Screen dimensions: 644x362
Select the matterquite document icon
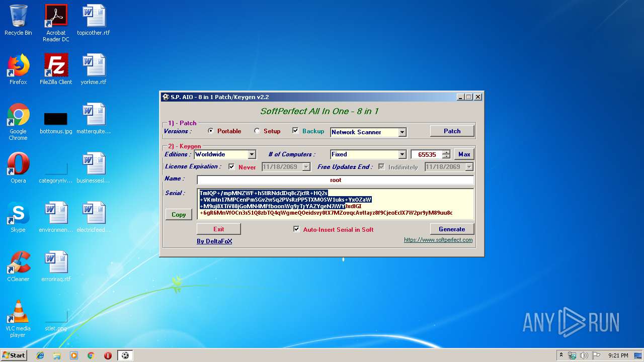[93, 119]
